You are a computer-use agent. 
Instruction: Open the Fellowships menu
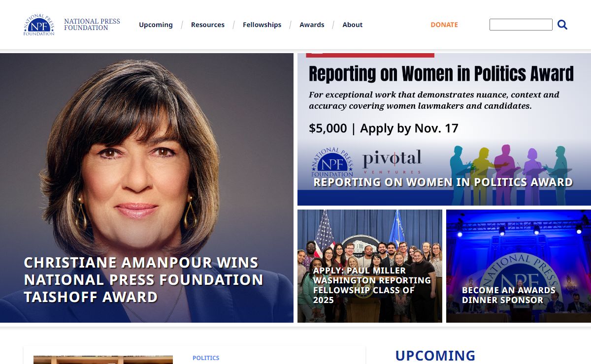click(262, 25)
